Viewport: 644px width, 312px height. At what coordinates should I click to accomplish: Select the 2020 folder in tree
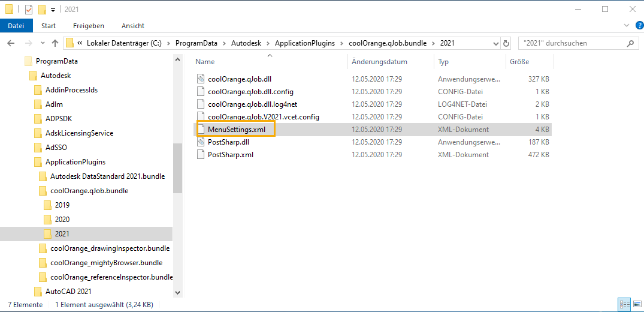pos(62,220)
